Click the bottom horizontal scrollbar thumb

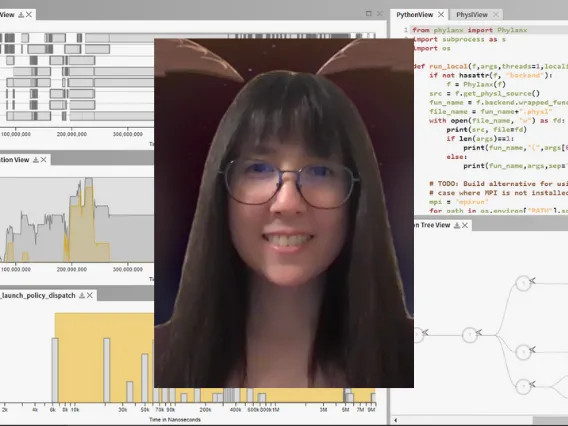coord(551,420)
